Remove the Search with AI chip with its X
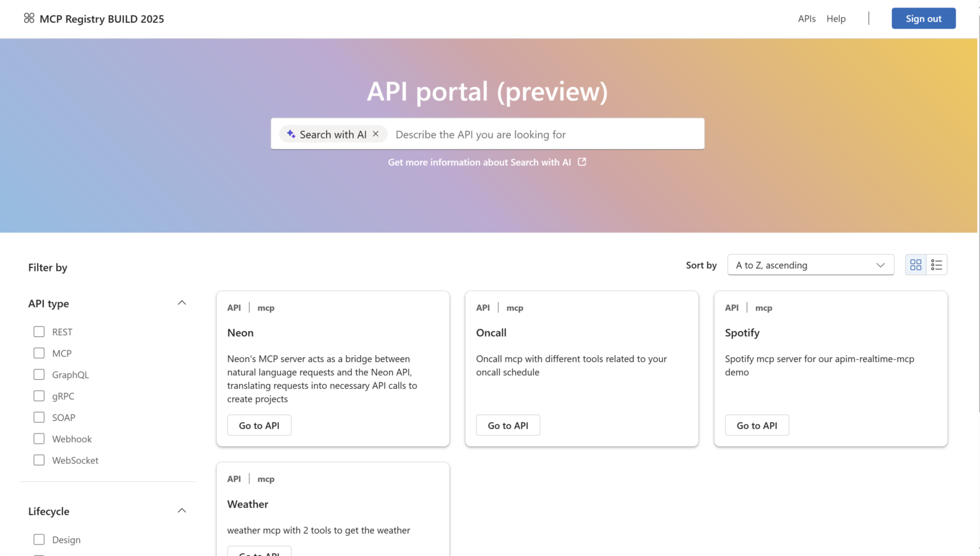 [376, 134]
